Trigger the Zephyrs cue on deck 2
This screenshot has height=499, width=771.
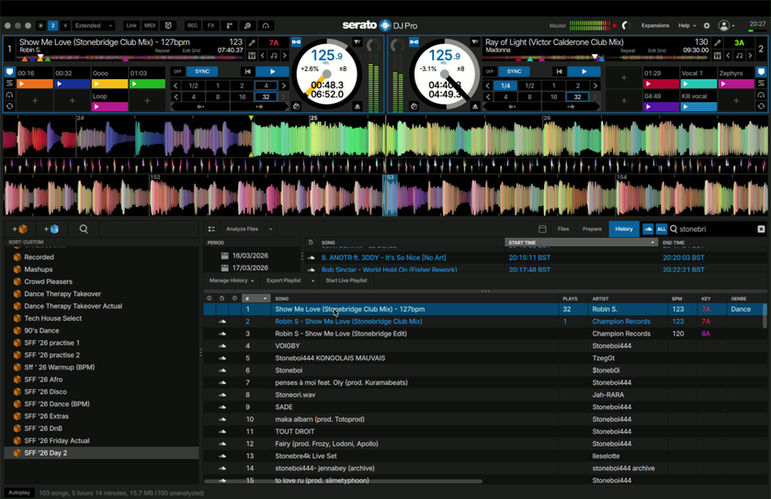coord(736,84)
